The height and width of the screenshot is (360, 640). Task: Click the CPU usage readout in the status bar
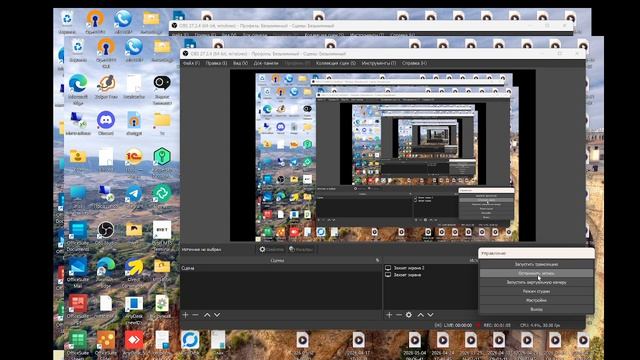coord(540,325)
